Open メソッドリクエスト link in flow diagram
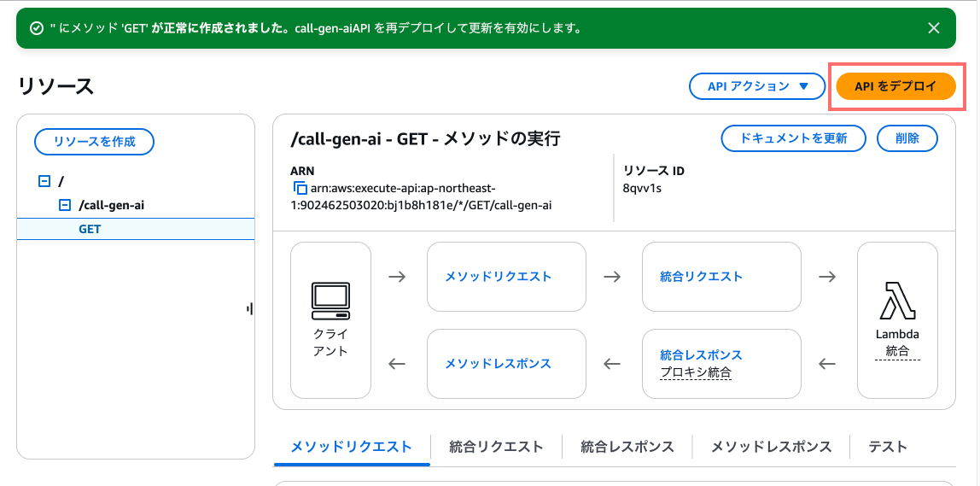Image resolution: width=980 pixels, height=486 pixels. [x=499, y=277]
